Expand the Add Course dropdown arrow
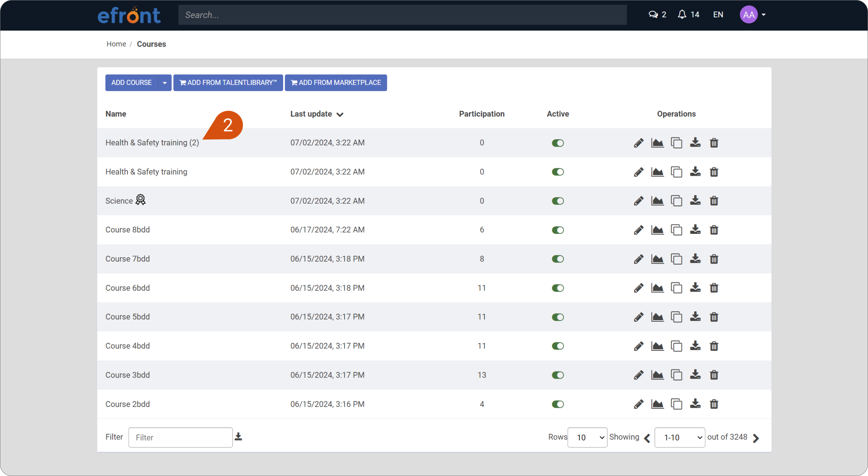Image resolution: width=868 pixels, height=476 pixels. click(165, 83)
